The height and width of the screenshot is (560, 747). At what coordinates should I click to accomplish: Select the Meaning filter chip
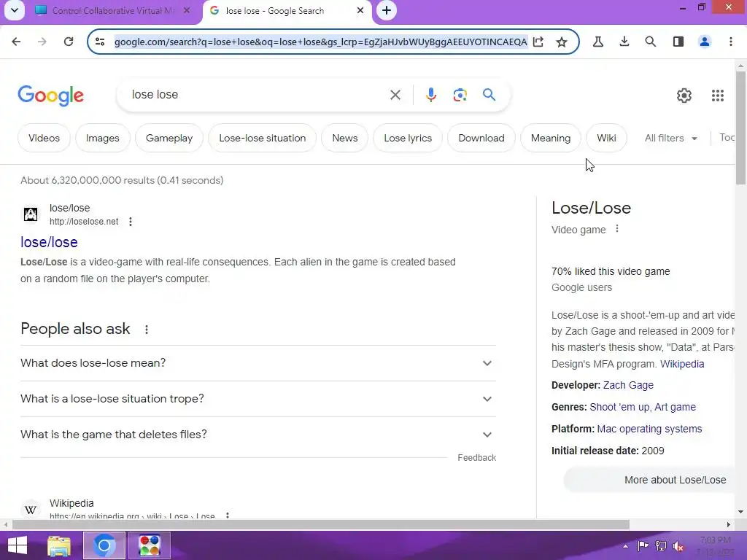pyautogui.click(x=550, y=138)
